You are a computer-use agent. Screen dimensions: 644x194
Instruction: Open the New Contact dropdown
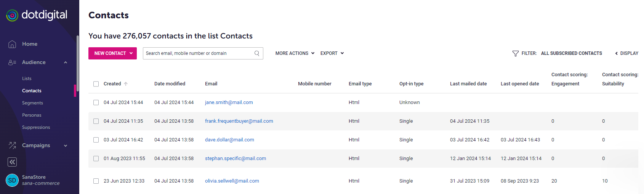coord(112,53)
